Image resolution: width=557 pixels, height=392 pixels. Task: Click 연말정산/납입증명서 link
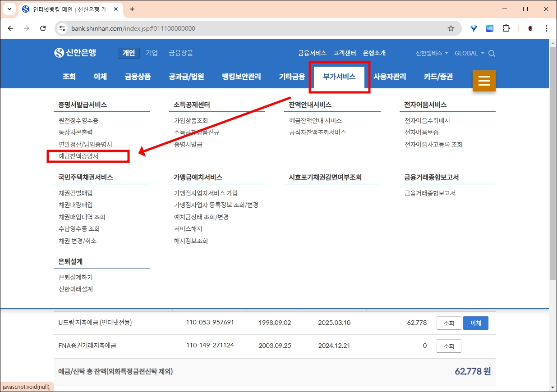85,145
